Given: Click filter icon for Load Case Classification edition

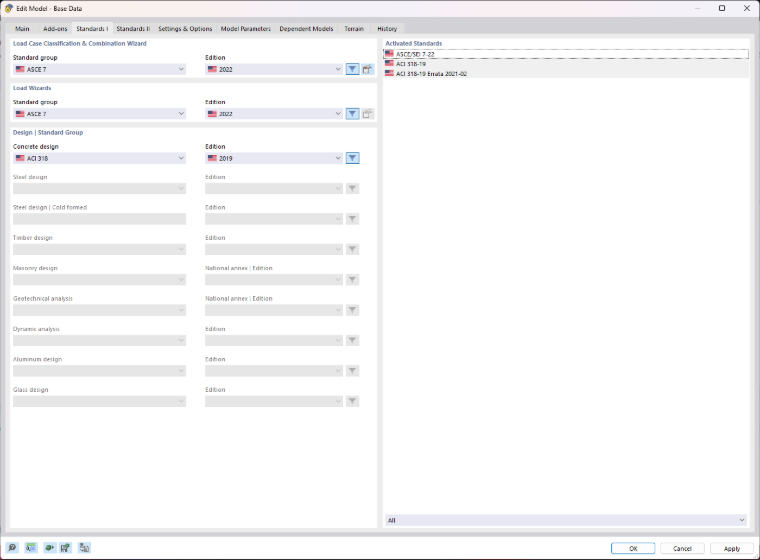Looking at the screenshot, I should [352, 69].
